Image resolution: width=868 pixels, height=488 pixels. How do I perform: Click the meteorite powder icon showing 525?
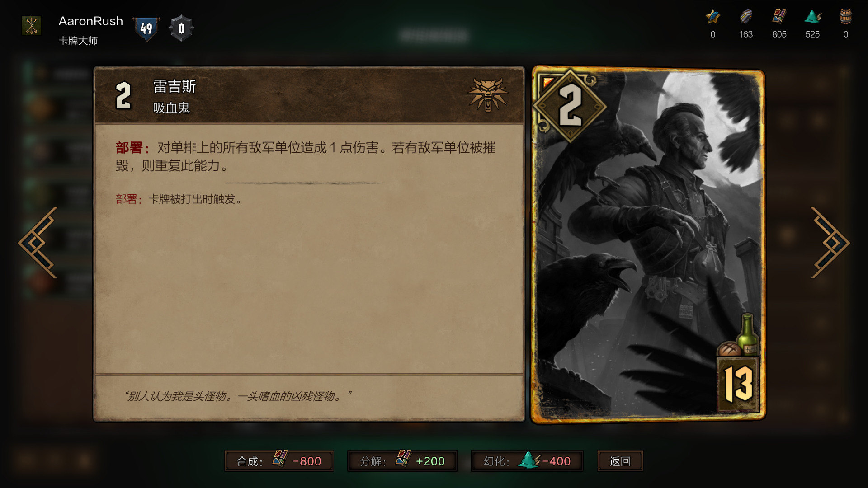point(812,17)
